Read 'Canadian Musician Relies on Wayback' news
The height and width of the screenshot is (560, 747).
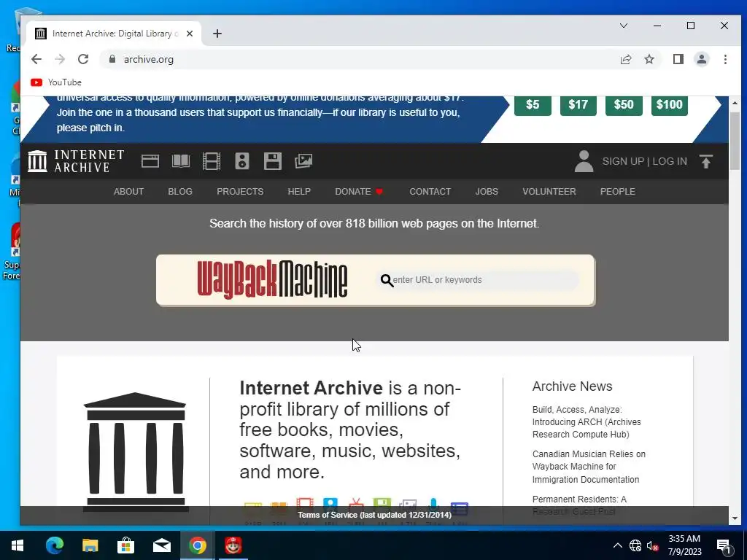click(x=589, y=467)
